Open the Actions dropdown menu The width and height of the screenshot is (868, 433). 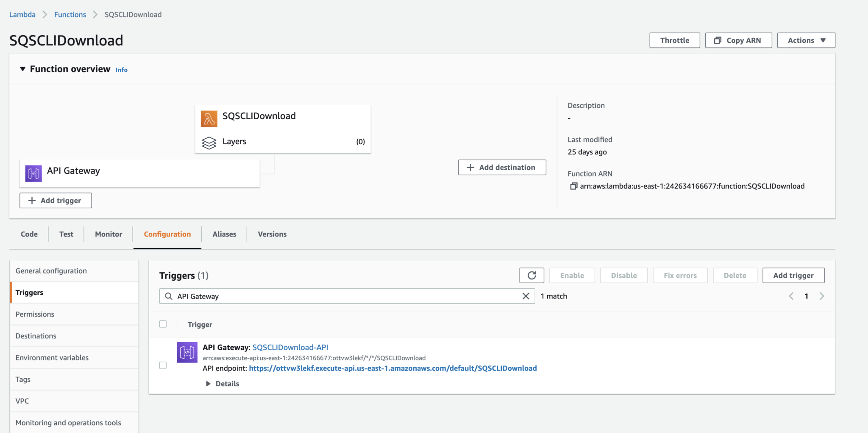click(806, 40)
